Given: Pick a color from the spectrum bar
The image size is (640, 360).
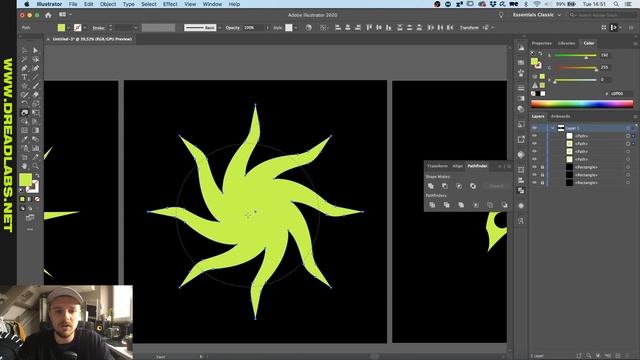Looking at the screenshot, I should pos(582,104).
